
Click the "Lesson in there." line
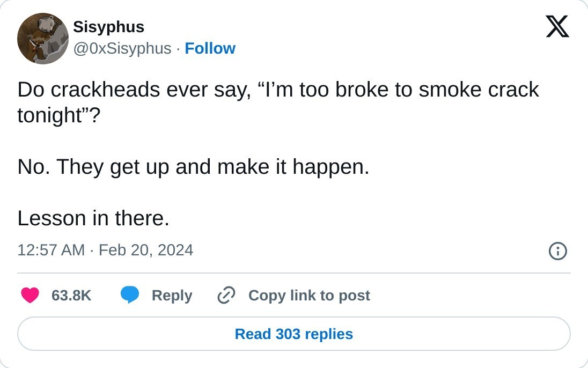[x=93, y=218]
